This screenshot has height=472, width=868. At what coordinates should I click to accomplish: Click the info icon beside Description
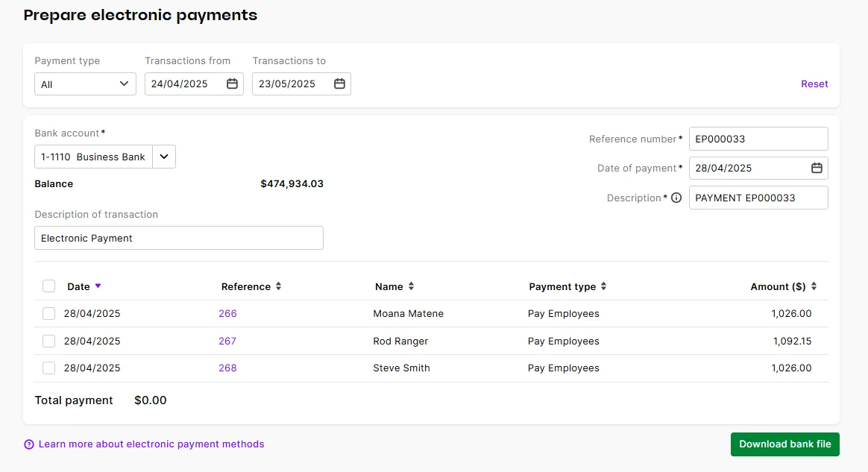coord(677,198)
